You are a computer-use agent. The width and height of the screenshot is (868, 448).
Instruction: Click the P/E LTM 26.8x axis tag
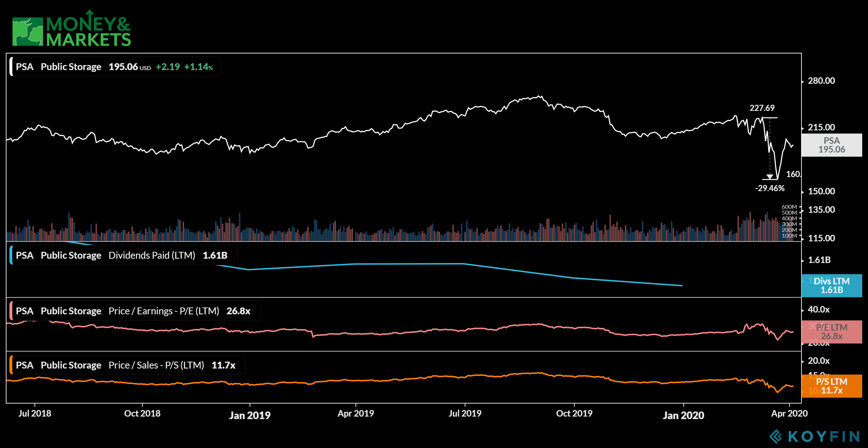tap(832, 332)
